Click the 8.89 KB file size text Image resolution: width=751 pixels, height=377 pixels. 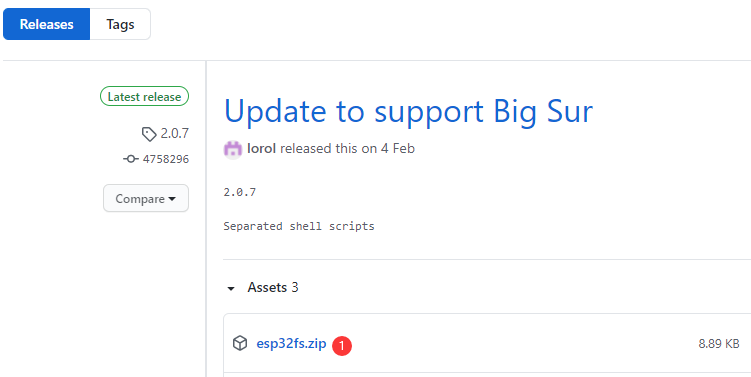719,343
